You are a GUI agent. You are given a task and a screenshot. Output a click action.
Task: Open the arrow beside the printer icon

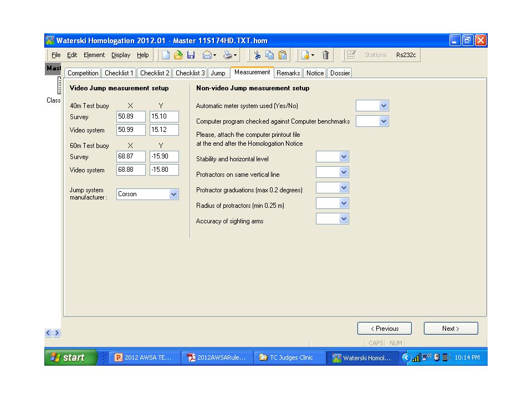[x=235, y=55]
